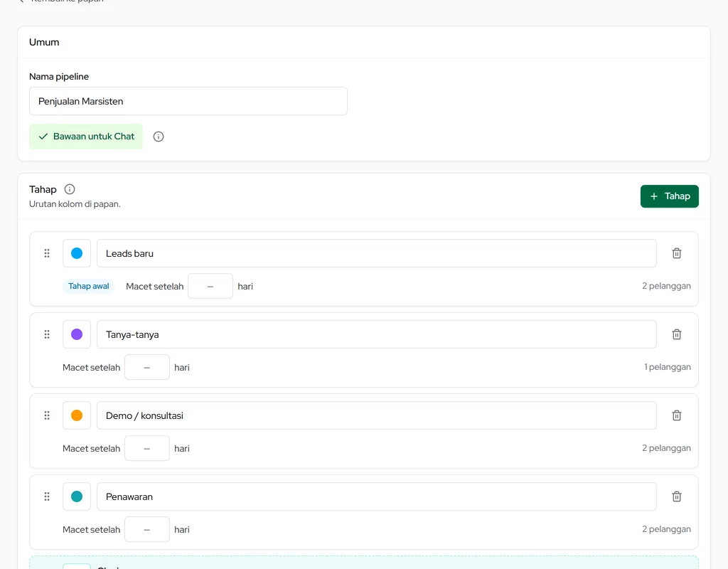The width and height of the screenshot is (728, 569).
Task: Set Macet setelah days for Leads baru
Action: 210,286
